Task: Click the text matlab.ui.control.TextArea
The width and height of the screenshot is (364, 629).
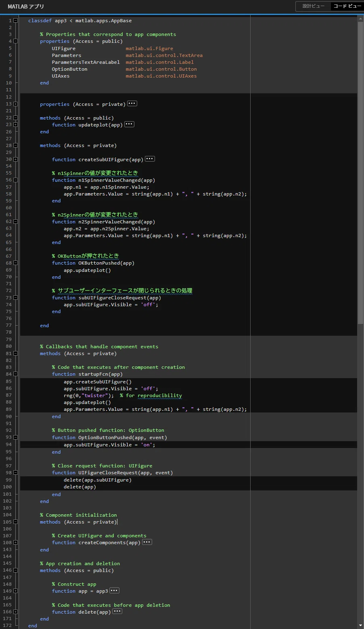Action: (x=164, y=55)
